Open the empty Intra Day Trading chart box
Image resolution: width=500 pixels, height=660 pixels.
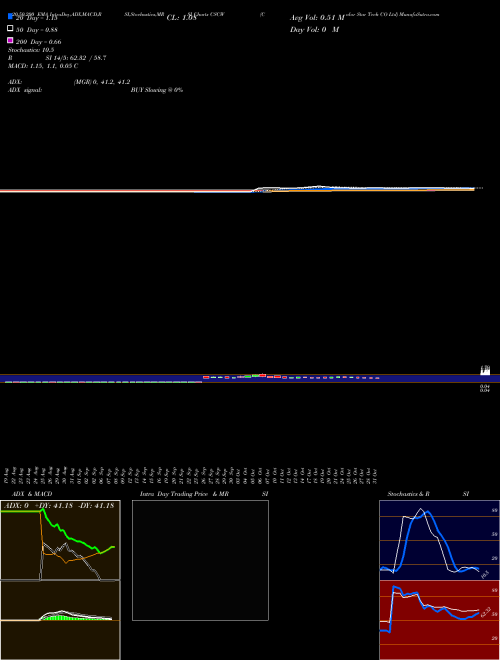[200, 560]
